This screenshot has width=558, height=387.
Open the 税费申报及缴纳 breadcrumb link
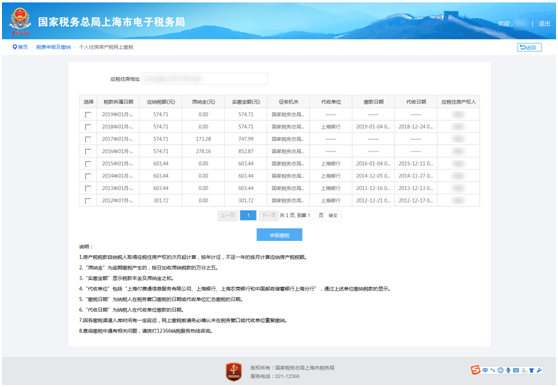53,47
